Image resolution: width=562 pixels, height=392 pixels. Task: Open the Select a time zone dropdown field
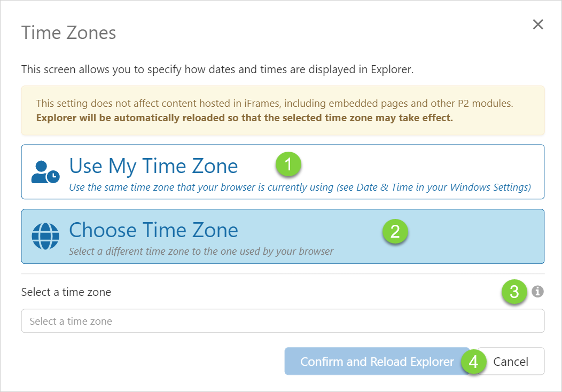pyautogui.click(x=283, y=321)
